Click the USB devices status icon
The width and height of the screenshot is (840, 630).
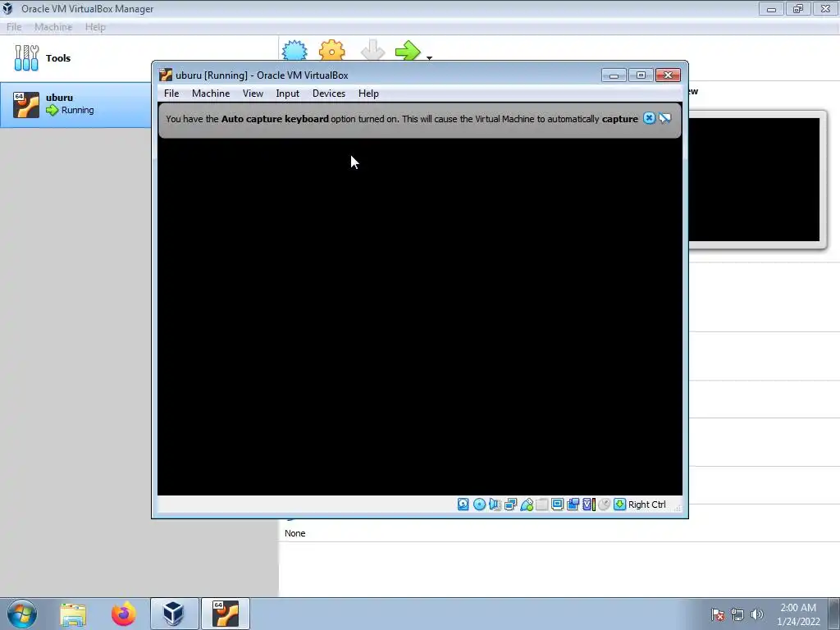[527, 504]
